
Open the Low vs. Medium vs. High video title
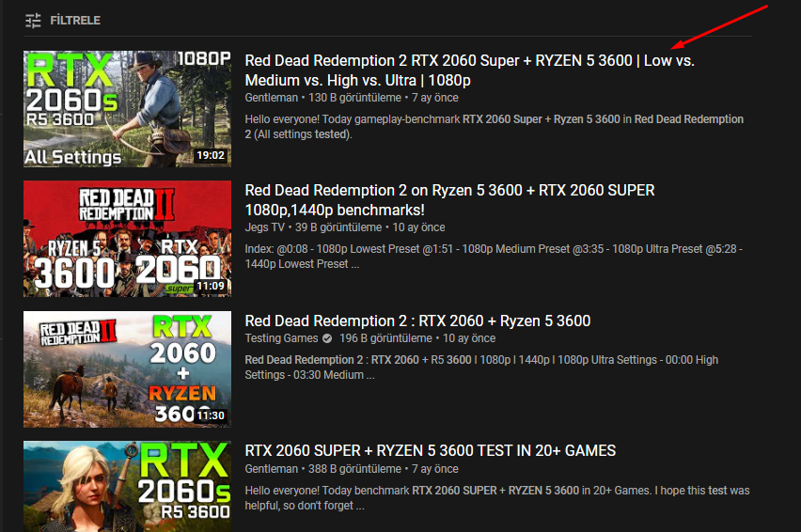pyautogui.click(x=469, y=70)
